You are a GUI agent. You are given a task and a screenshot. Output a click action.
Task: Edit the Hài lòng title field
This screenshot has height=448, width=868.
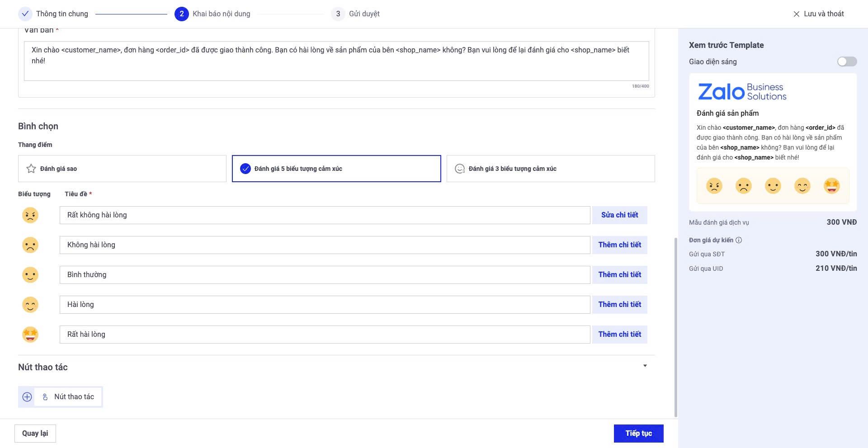pos(325,305)
